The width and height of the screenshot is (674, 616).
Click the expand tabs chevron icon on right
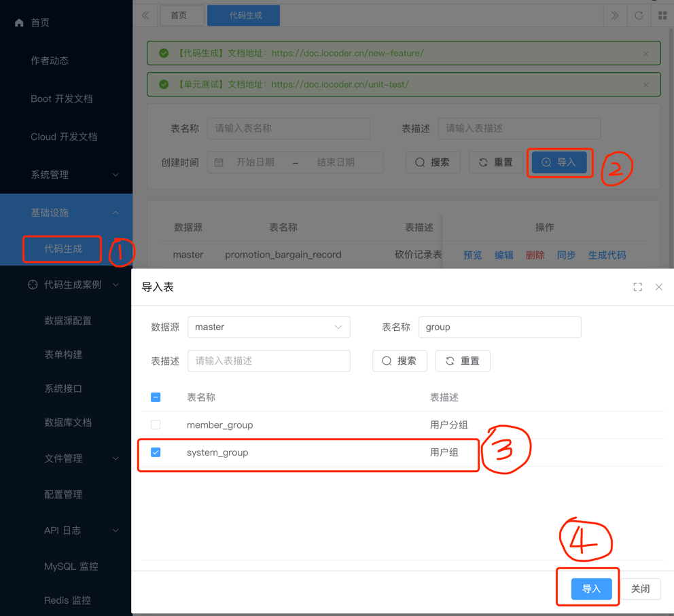(x=615, y=15)
